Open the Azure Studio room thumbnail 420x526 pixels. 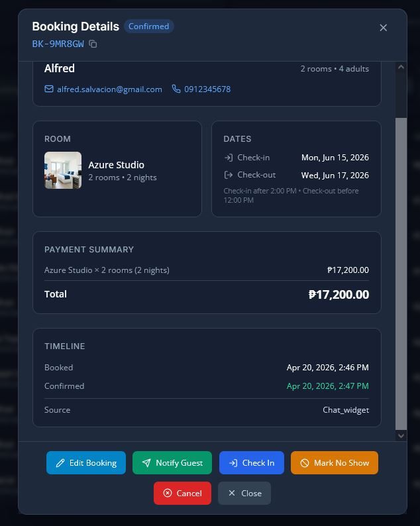pyautogui.click(x=63, y=170)
